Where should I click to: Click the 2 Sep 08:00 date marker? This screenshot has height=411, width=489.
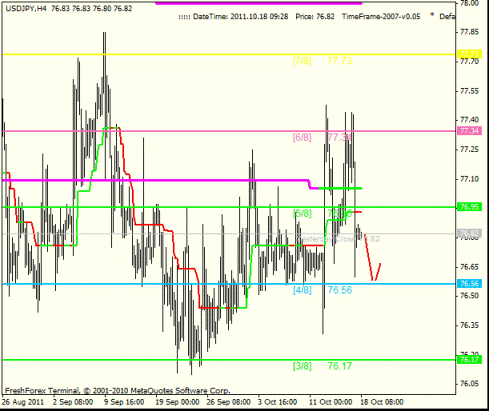point(73,402)
